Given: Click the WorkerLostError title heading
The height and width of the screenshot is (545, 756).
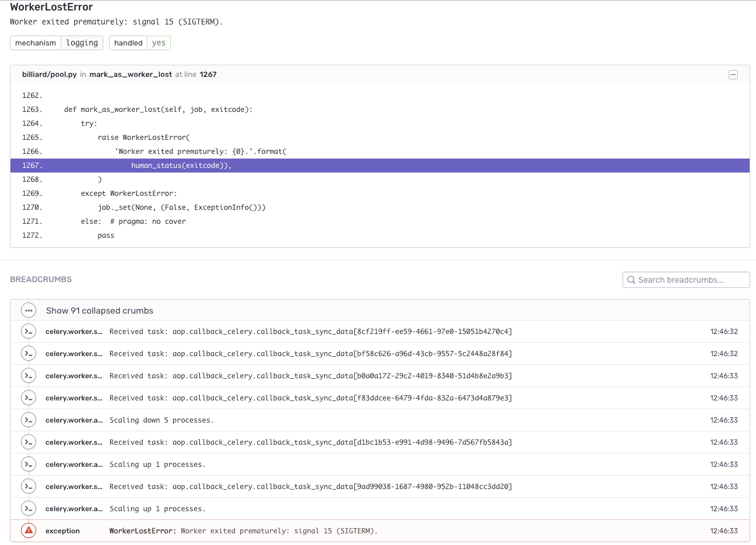Looking at the screenshot, I should [x=51, y=7].
